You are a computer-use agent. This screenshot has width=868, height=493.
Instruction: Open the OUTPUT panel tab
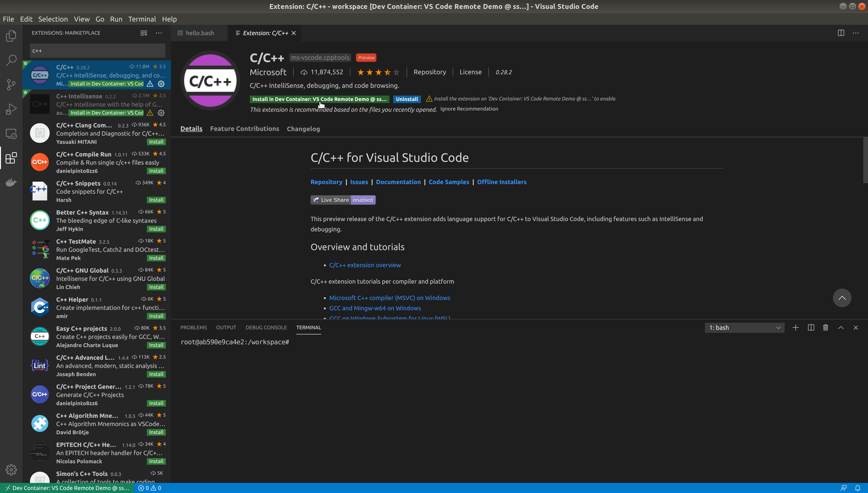226,327
